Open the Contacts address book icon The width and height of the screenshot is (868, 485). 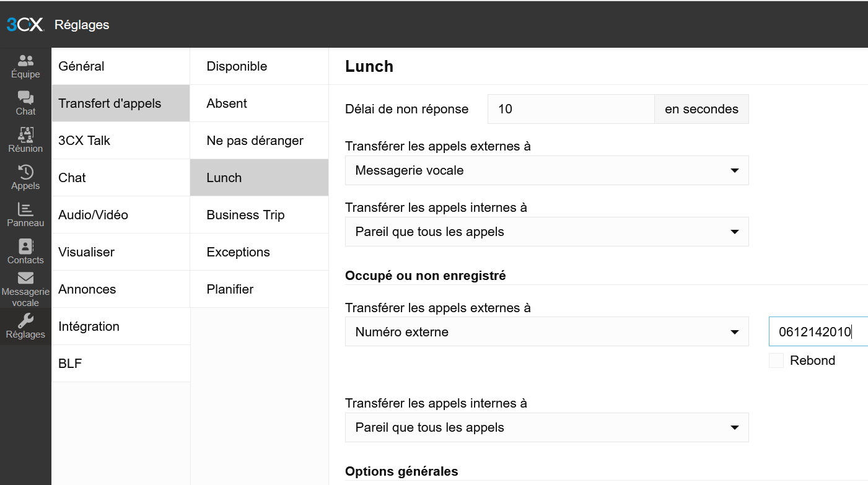pos(25,247)
